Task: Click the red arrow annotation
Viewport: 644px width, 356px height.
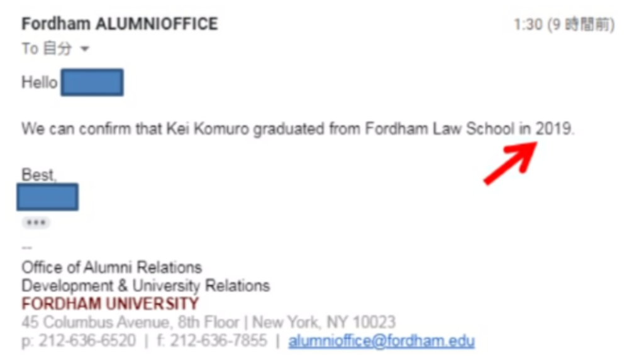Action: [511, 163]
